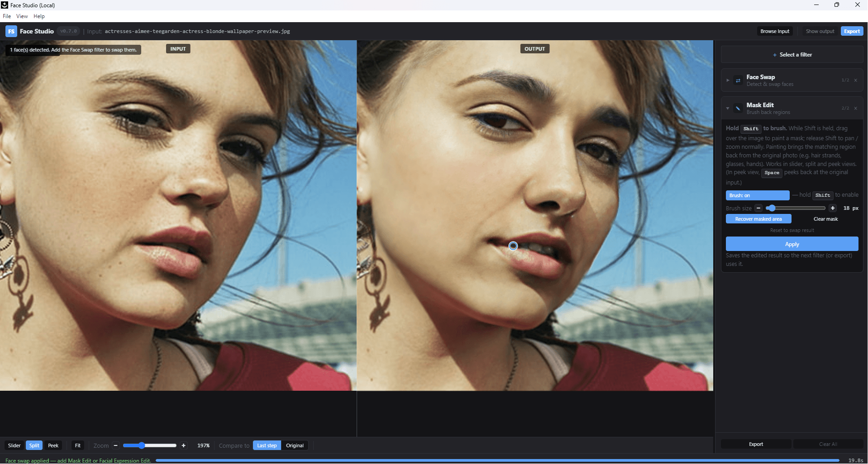Restore down the Face Studio window
The width and height of the screenshot is (868, 464).
click(x=837, y=5)
